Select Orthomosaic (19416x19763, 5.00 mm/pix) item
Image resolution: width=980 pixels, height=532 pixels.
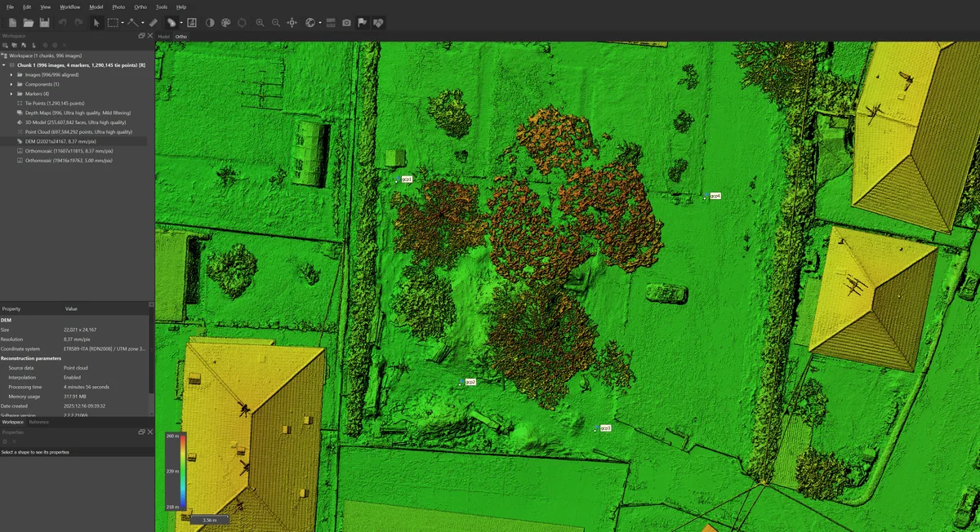click(x=69, y=160)
